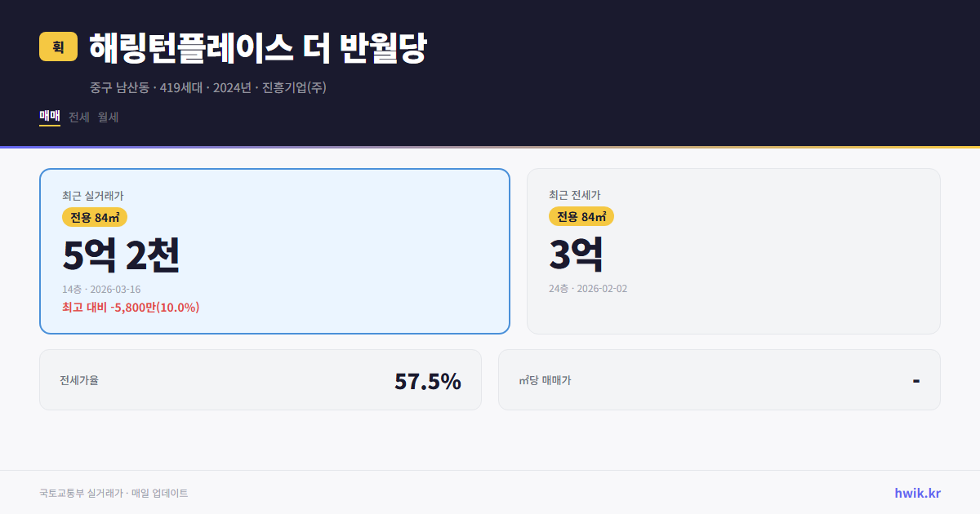Image resolution: width=980 pixels, height=514 pixels.
Task: Click the 전세가율 card showing 57.5%
Action: (x=260, y=379)
